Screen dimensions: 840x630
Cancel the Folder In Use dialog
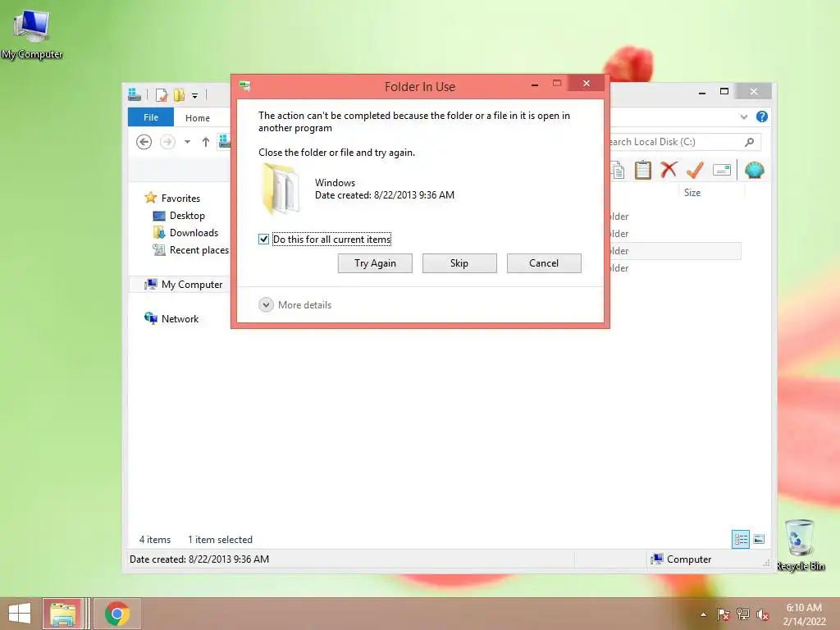click(544, 263)
